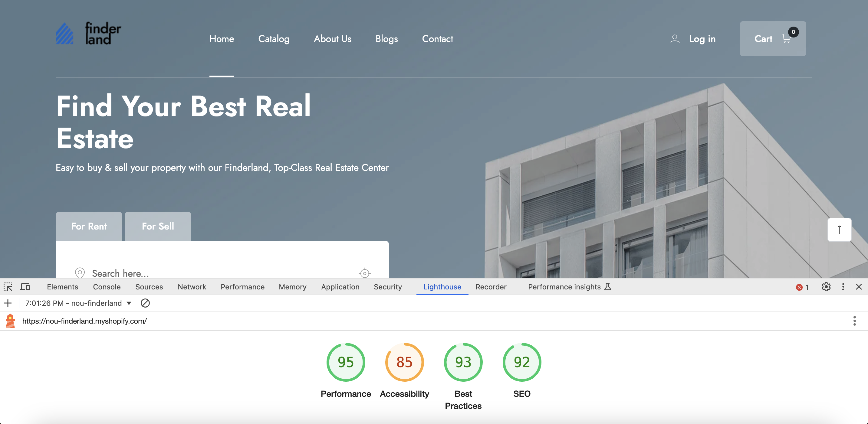Image resolution: width=868 pixels, height=424 pixels.
Task: Click the location pin icon in search
Action: point(80,273)
